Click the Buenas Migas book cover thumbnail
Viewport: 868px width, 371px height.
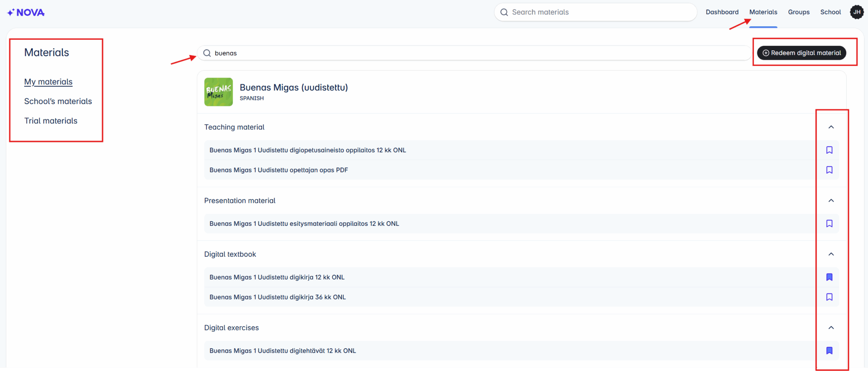click(x=218, y=92)
